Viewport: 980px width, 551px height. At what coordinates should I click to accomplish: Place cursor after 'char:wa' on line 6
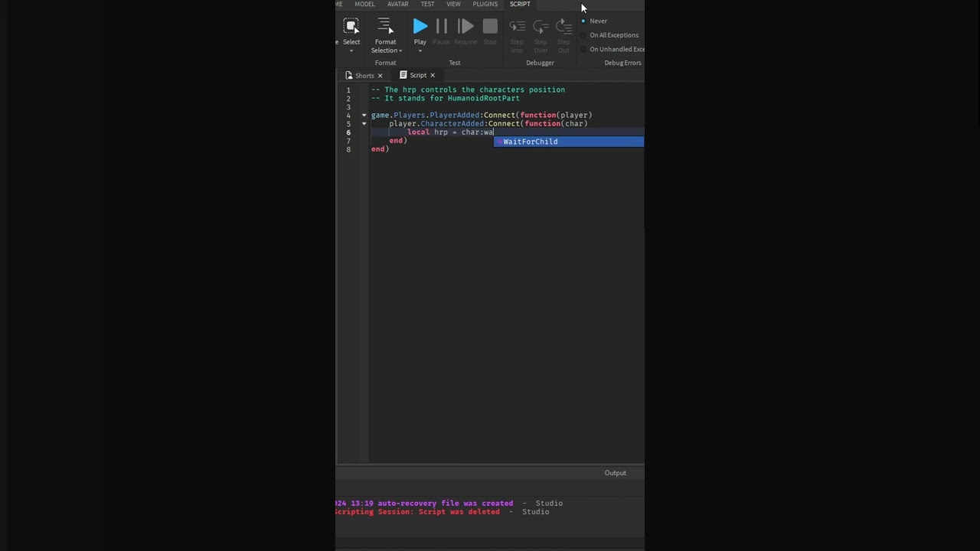(494, 132)
